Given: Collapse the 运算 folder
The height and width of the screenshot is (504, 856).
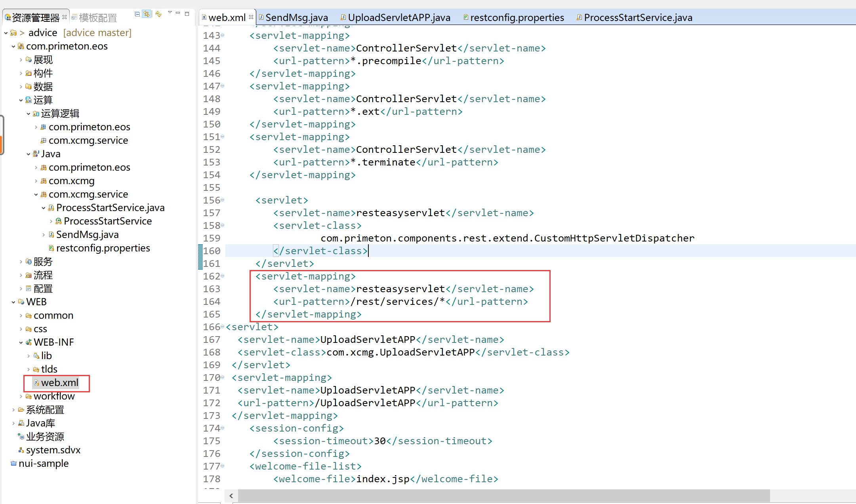Looking at the screenshot, I should [x=21, y=100].
